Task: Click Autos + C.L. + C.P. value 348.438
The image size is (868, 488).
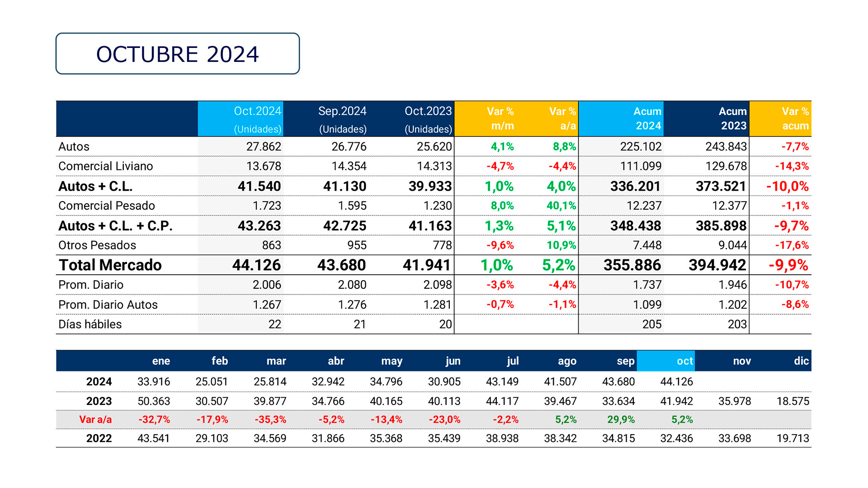Action: coord(636,225)
